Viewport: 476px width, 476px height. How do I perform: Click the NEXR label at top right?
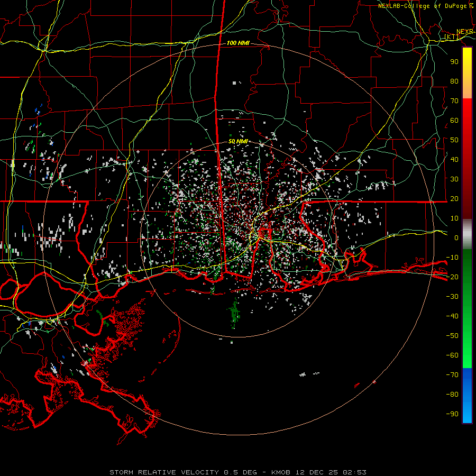click(464, 32)
